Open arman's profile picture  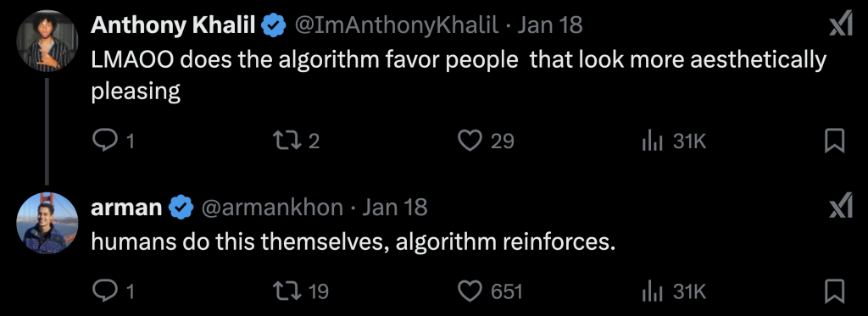pos(47,223)
